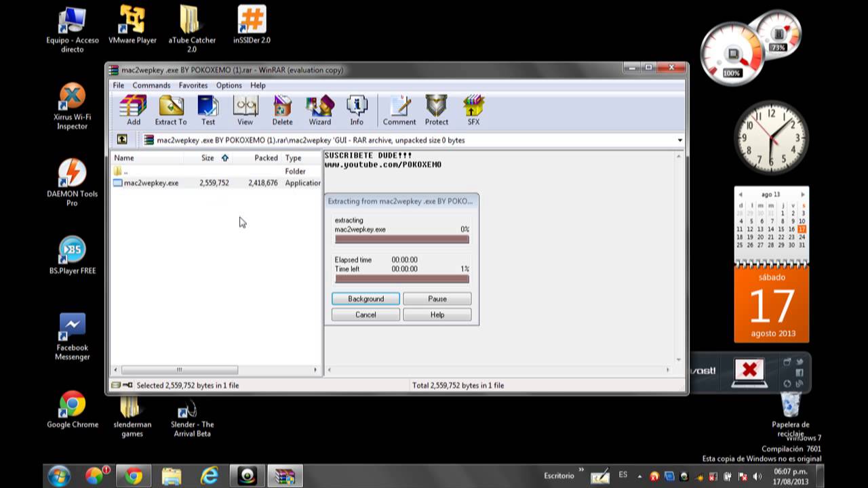The image size is (868, 488).
Task: Click the ES language indicator
Action: coord(623,474)
